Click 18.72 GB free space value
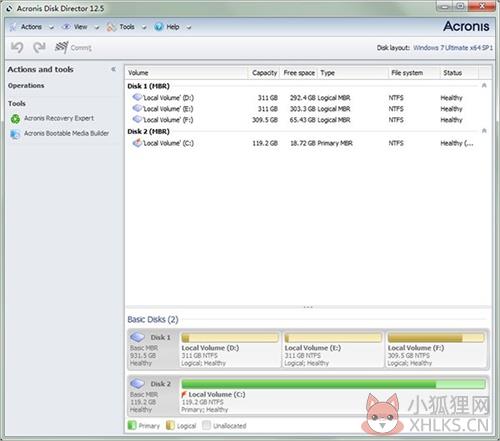Image resolution: width=500 pixels, height=441 pixels. [303, 143]
